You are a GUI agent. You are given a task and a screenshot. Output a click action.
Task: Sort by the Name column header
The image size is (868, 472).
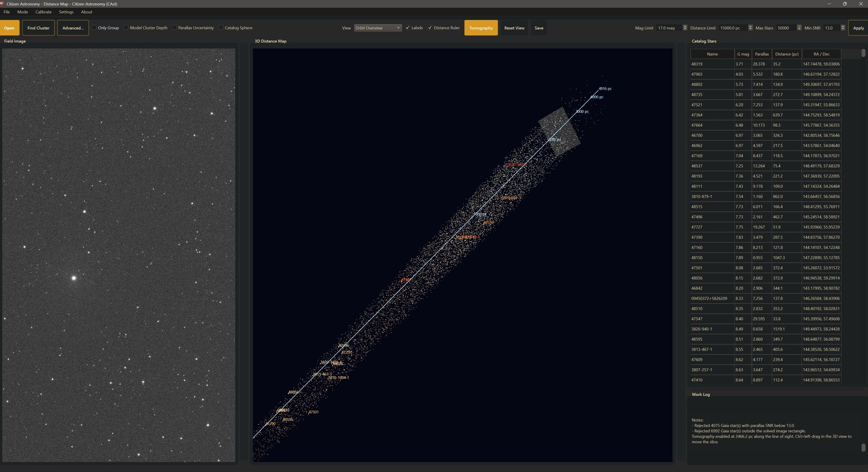tap(712, 54)
